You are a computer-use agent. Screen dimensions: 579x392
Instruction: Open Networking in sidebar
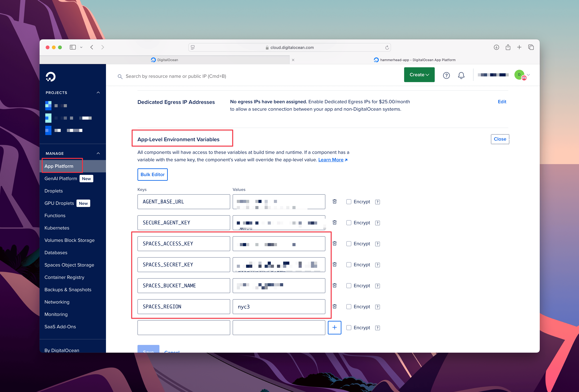[x=57, y=302]
